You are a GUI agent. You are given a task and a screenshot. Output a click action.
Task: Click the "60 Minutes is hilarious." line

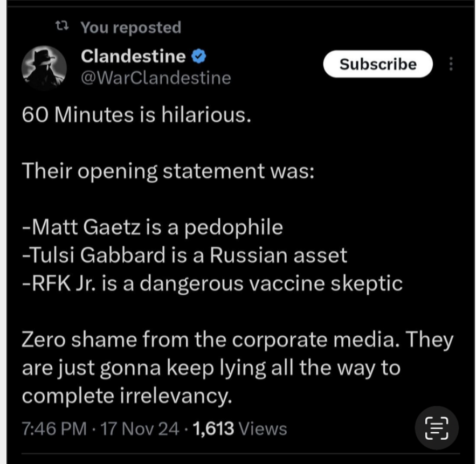136,115
